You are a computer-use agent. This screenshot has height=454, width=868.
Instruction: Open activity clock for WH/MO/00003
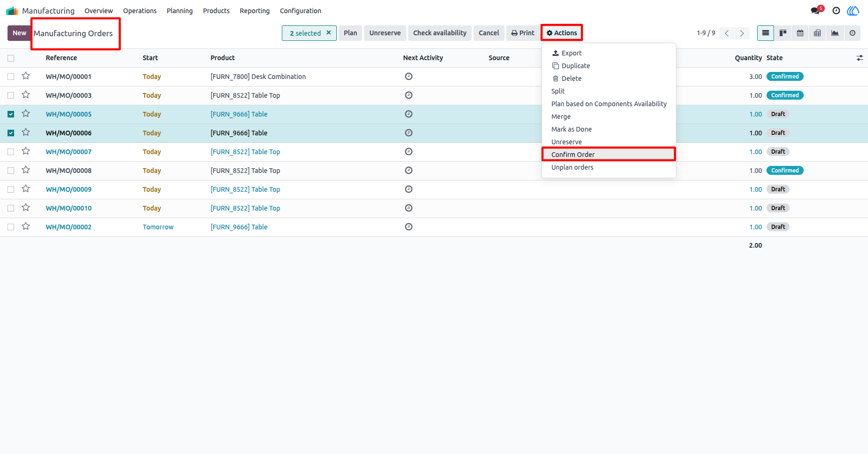(x=409, y=95)
